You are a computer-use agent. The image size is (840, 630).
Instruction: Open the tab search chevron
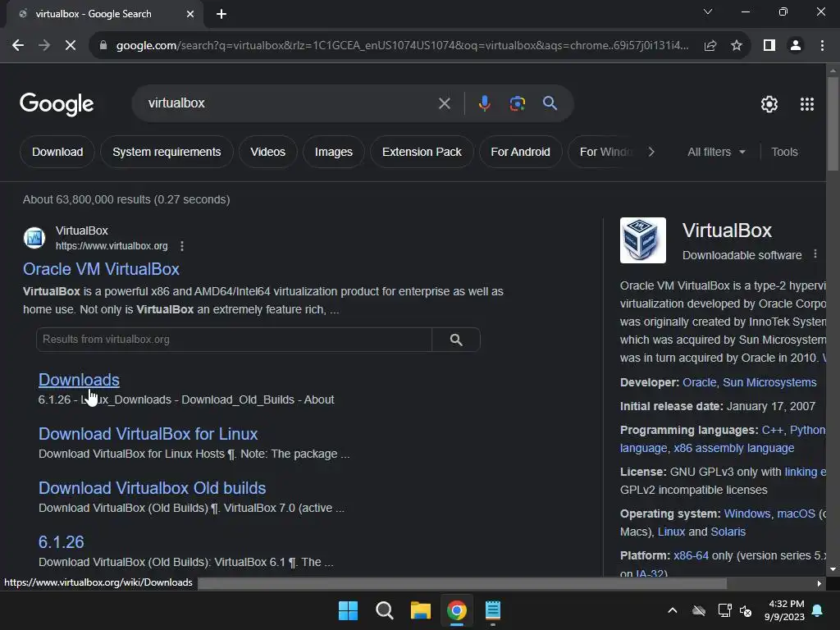click(x=708, y=11)
